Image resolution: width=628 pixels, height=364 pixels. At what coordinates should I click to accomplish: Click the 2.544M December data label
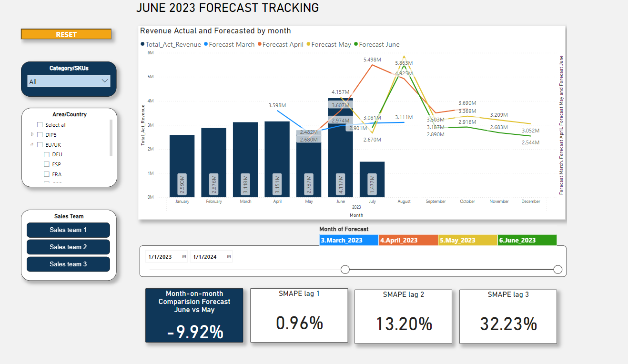coord(530,142)
